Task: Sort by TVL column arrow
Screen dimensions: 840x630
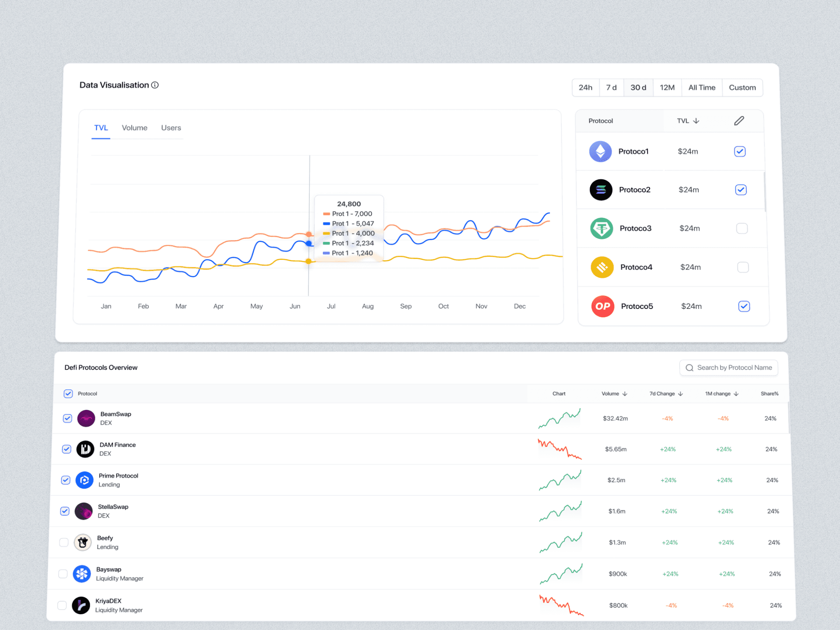Action: 696,121
